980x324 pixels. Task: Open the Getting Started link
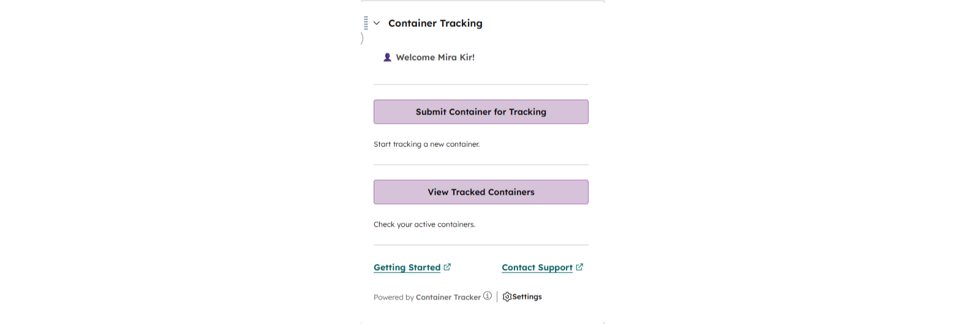(407, 268)
